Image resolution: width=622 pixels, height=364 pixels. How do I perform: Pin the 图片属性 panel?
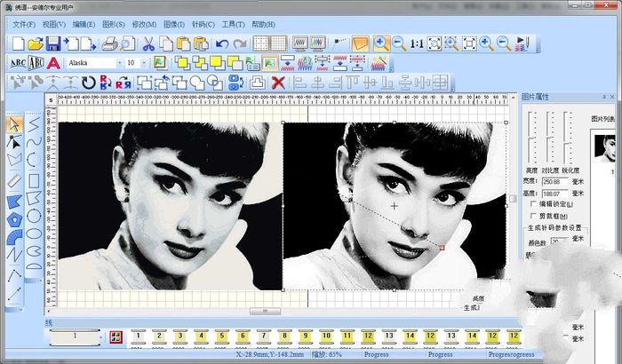tap(604, 97)
